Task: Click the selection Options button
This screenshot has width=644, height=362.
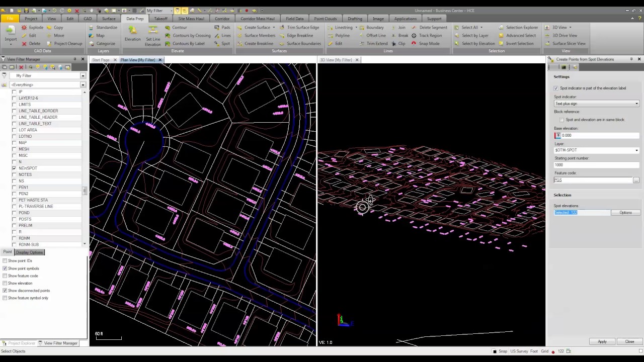Action: coord(625,213)
